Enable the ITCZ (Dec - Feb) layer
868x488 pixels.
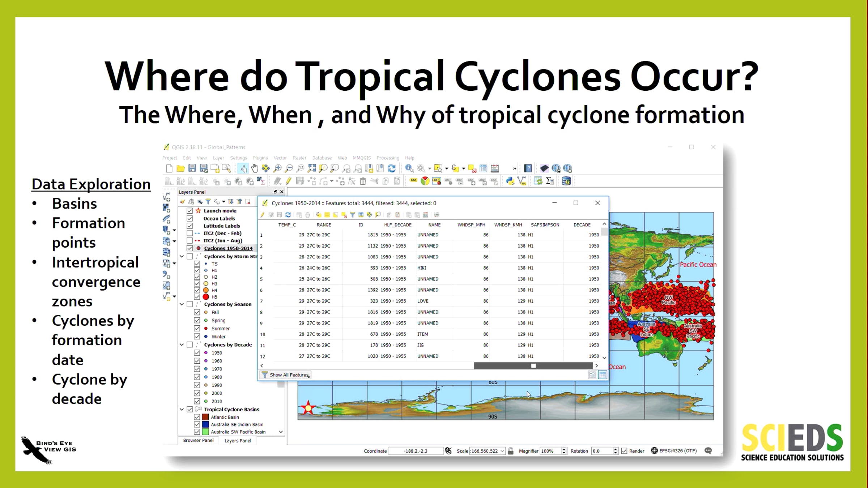click(190, 233)
